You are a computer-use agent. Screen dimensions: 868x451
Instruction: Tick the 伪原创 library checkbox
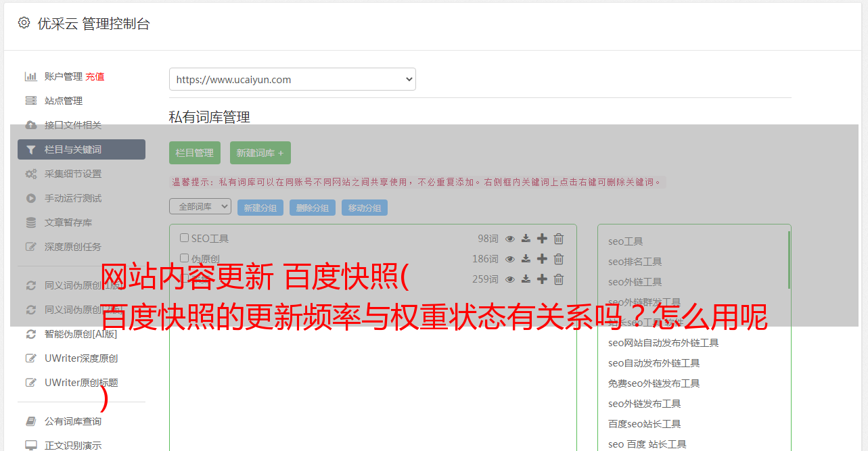pyautogui.click(x=184, y=258)
